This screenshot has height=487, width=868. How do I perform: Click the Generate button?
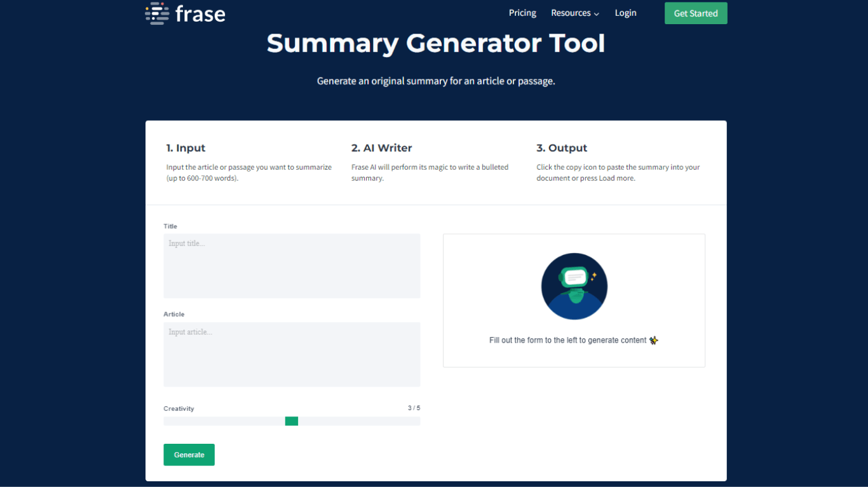[189, 455]
